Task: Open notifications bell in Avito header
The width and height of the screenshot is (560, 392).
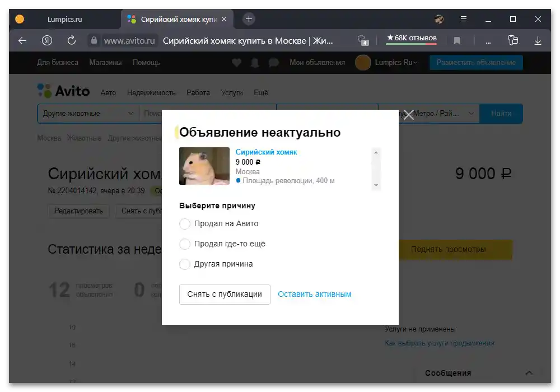Action: click(255, 63)
